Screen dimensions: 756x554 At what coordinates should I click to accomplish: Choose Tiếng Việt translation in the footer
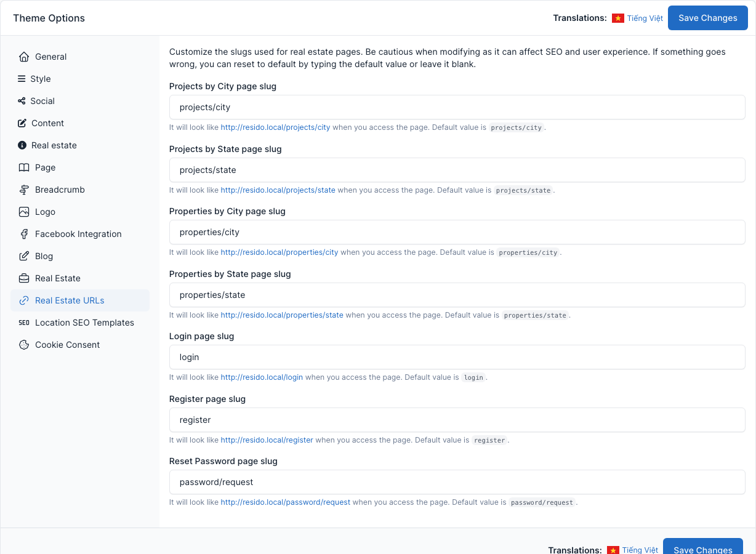pos(640,550)
